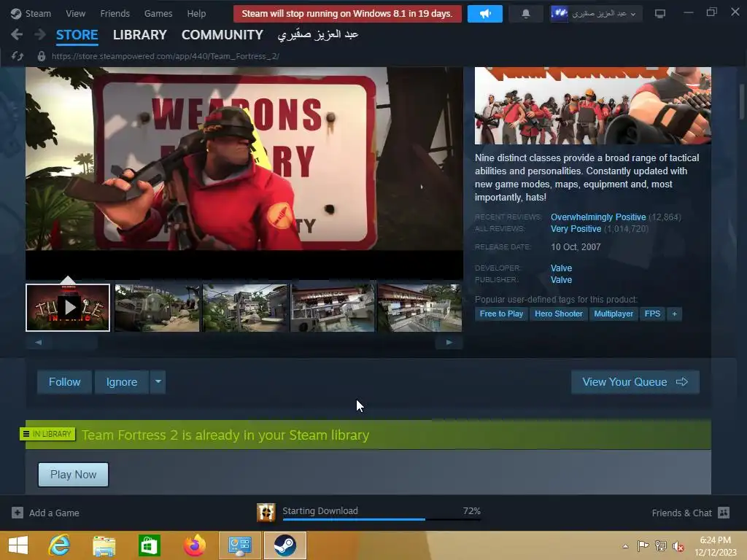Click the Follow button
The image size is (747, 560).
pyautogui.click(x=65, y=382)
